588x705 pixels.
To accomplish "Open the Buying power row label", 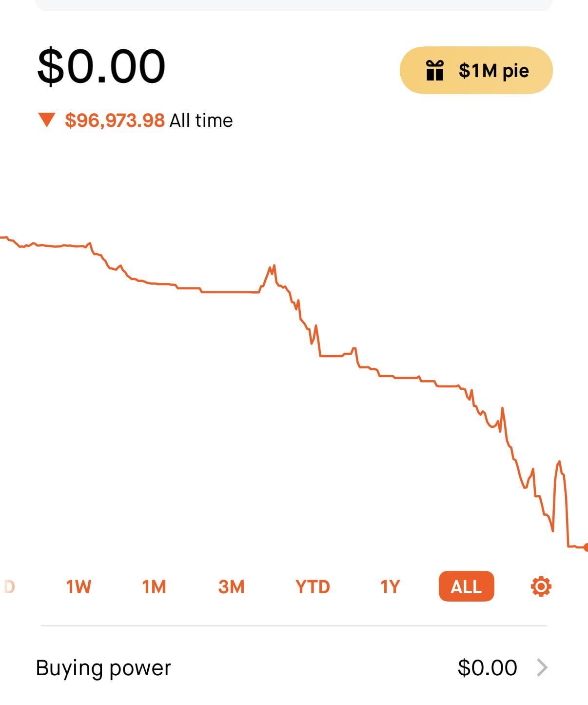I will [103, 668].
